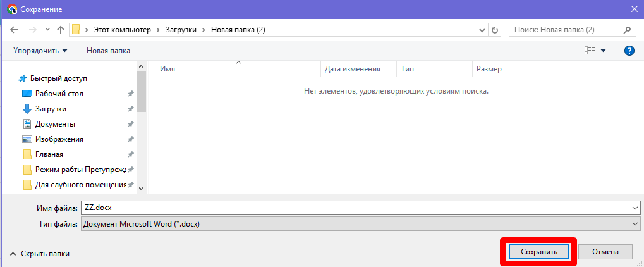Viewport: 644px width, 267px height.
Task: Open 'Документы' in the sidebar
Action: point(55,124)
